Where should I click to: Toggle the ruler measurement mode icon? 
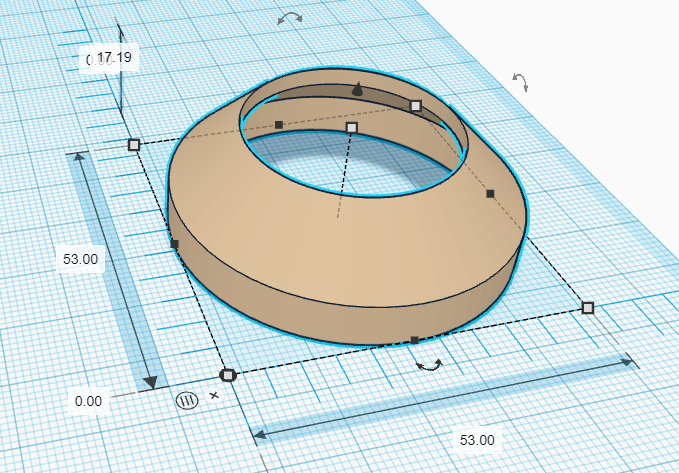[187, 400]
